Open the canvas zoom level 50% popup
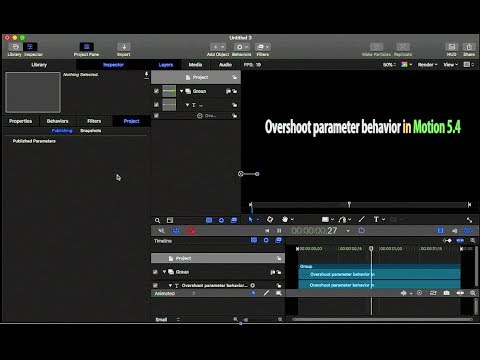Screen dimensions: 480x360 (x=389, y=65)
